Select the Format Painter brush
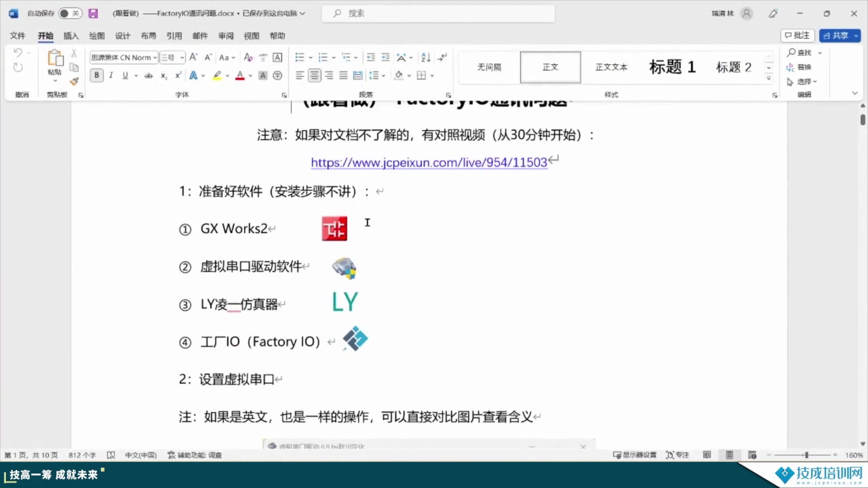Screen dimensions: 868x488 click(74, 81)
